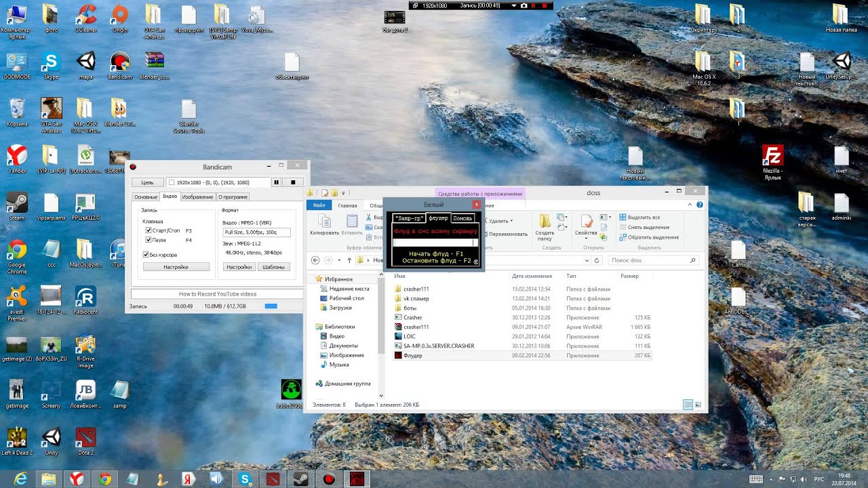Click the Шаблоны button in Bandicam
This screenshot has height=488, width=868.
[x=273, y=267]
